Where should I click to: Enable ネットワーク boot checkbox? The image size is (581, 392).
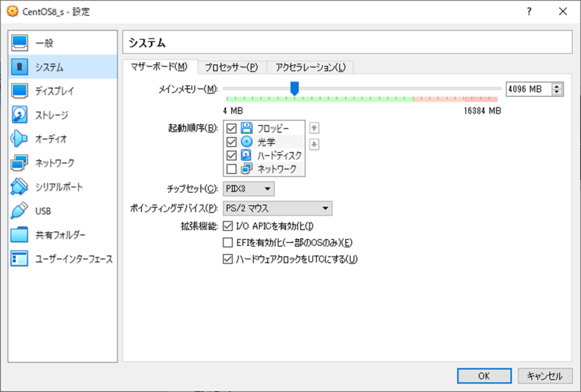(x=231, y=169)
